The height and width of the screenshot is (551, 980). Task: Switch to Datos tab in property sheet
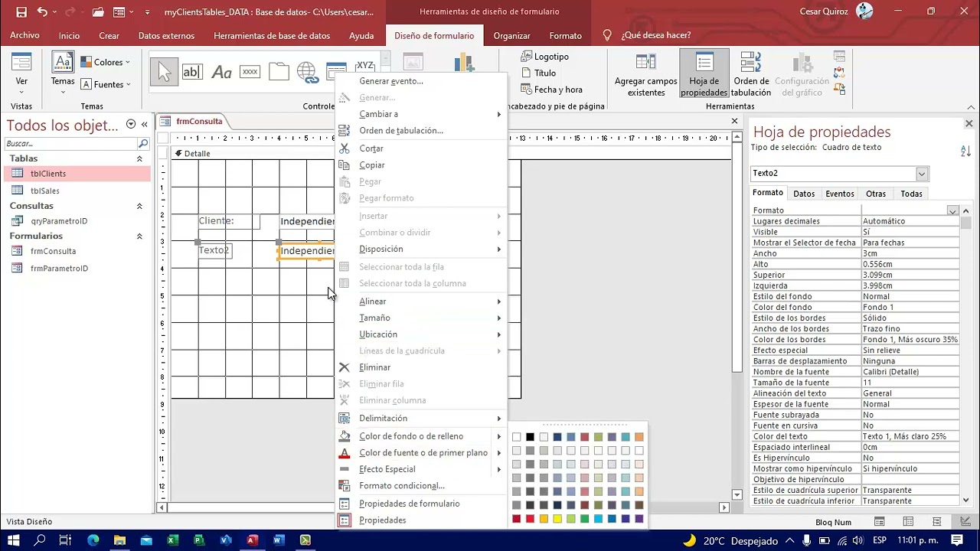[804, 194]
